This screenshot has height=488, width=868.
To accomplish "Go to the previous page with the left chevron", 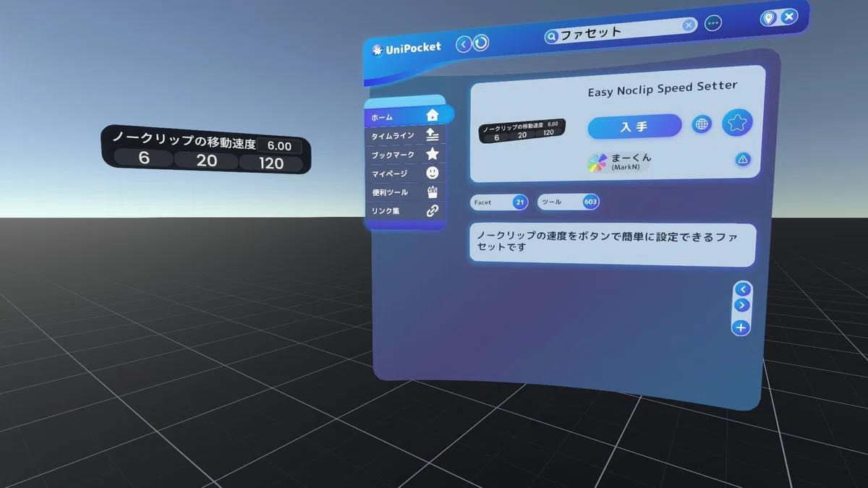I will (x=741, y=289).
